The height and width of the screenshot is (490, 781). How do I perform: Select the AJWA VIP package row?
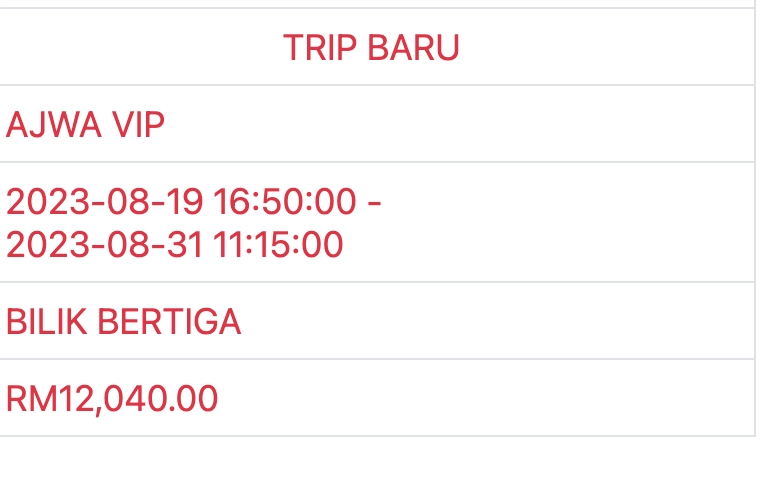click(x=86, y=125)
